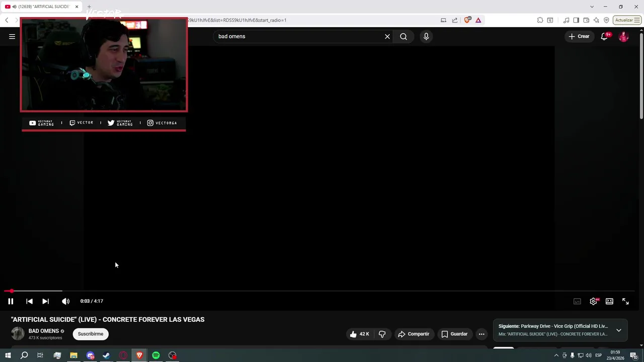Run the search with magnifier button
This screenshot has width=644, height=362.
pyautogui.click(x=404, y=36)
